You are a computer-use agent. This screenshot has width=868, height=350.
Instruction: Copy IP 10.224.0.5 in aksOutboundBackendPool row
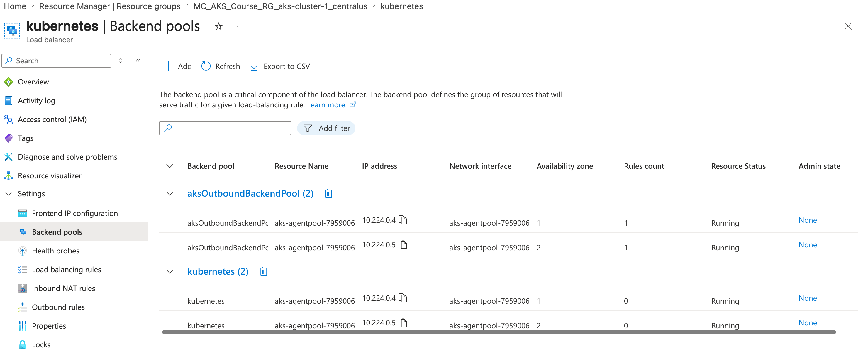pos(403,244)
